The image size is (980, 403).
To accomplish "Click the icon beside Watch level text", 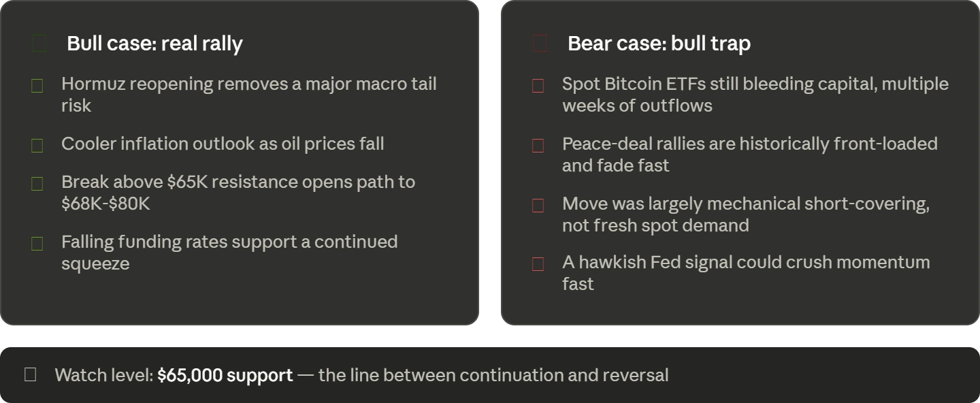I will [x=31, y=374].
